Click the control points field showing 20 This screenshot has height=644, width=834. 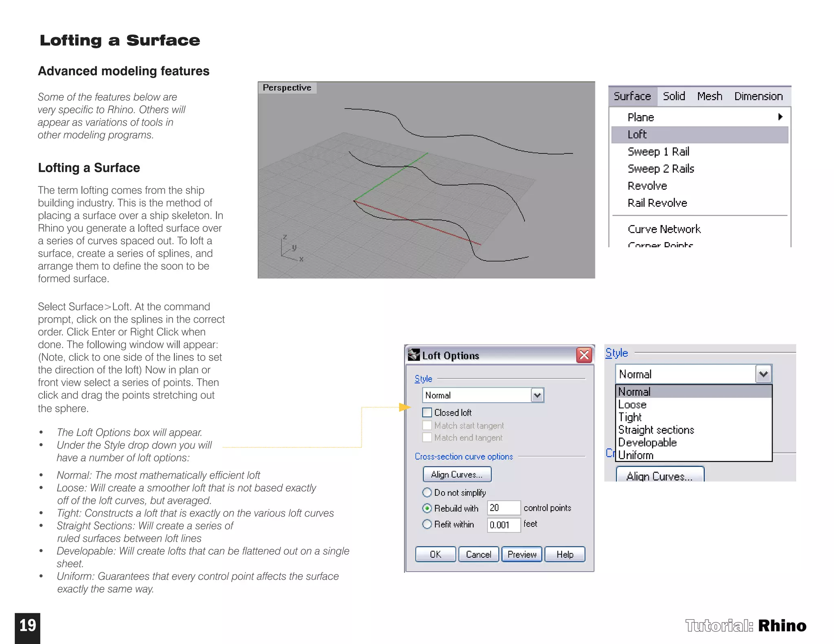(x=504, y=508)
